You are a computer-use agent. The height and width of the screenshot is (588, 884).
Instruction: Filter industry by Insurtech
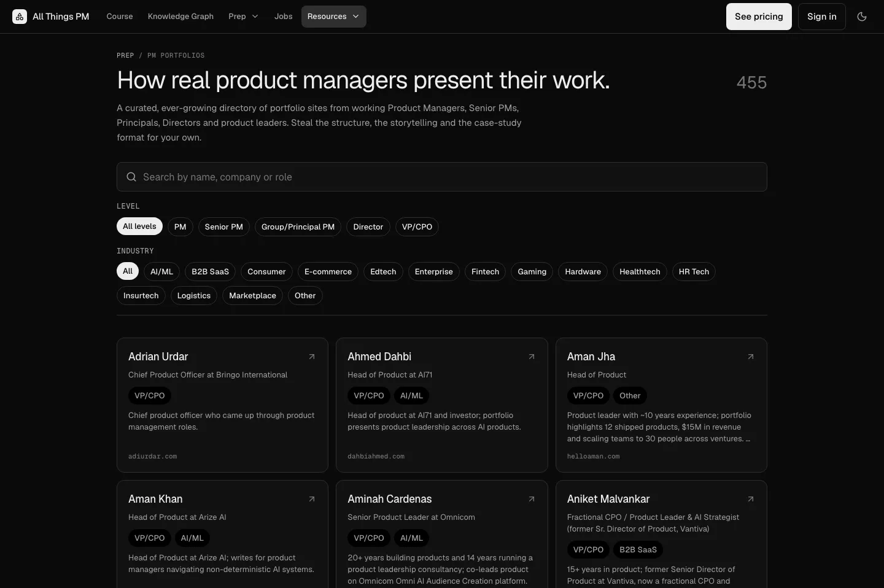point(141,295)
